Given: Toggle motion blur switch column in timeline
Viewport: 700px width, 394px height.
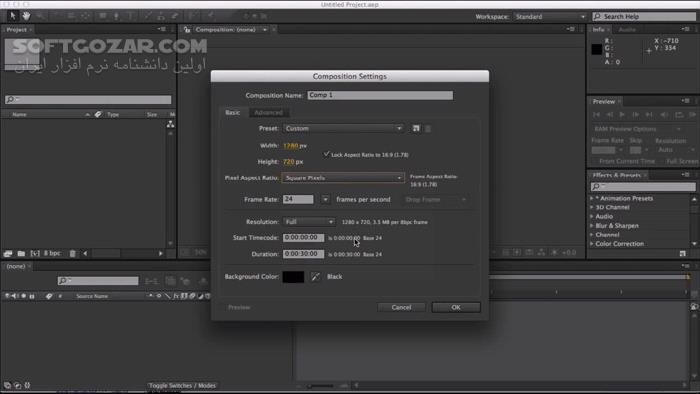Looking at the screenshot, I should pyautogui.click(x=192, y=296).
